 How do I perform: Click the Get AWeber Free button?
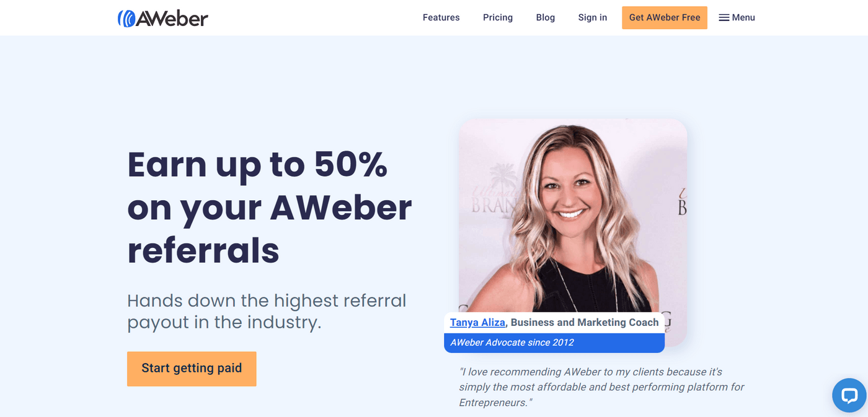click(665, 17)
